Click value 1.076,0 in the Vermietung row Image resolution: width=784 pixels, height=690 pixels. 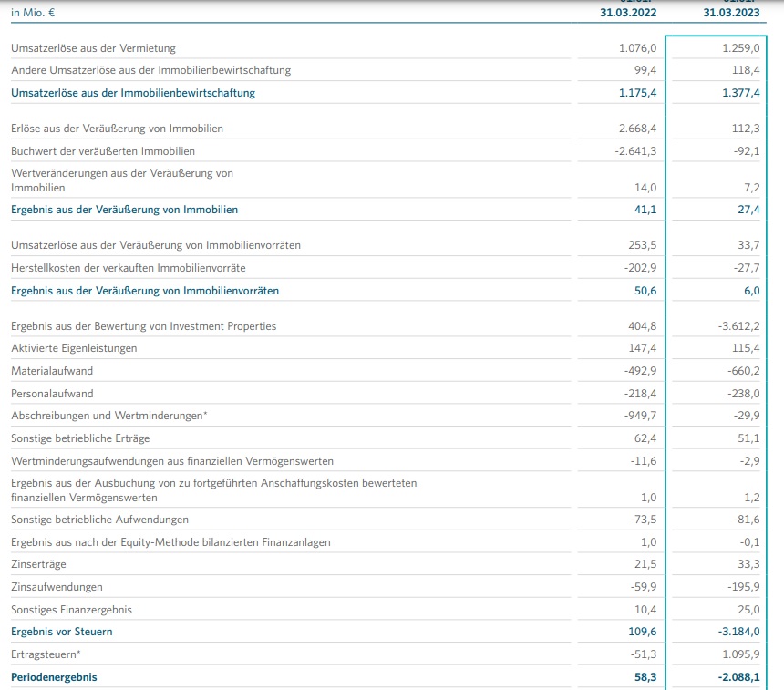pos(637,48)
